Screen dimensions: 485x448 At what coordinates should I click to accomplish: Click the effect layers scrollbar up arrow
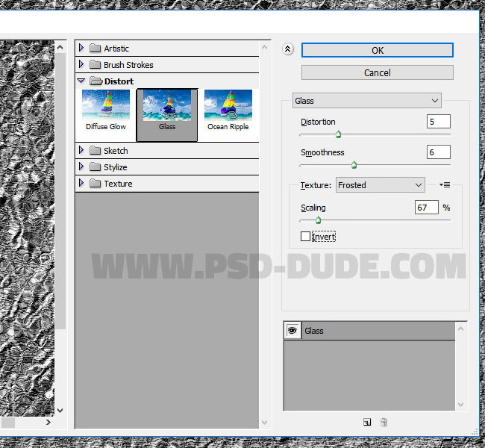tap(460, 329)
